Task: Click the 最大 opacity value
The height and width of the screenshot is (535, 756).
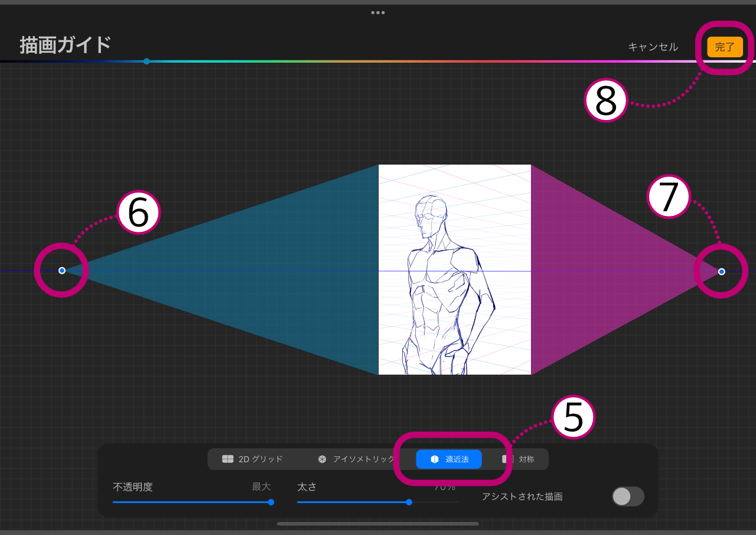Action: (262, 487)
